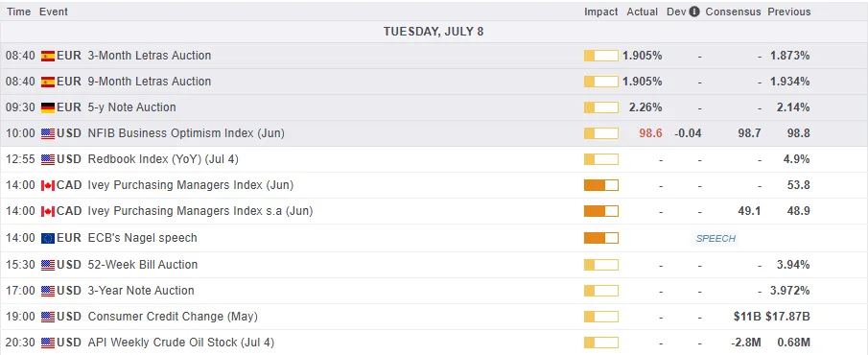Open the SPEECH tag on Nagel row
This screenshot has width=868, height=355.
(716, 238)
